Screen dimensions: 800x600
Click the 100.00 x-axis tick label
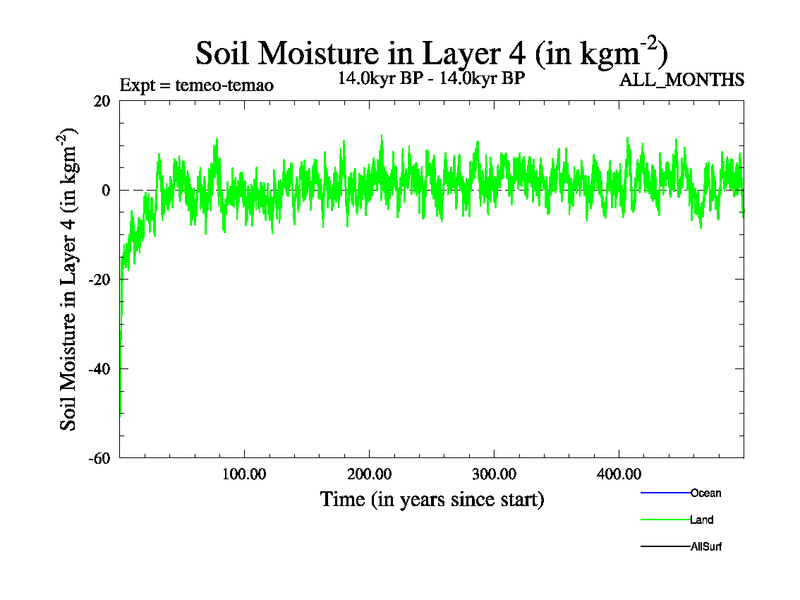(x=243, y=473)
